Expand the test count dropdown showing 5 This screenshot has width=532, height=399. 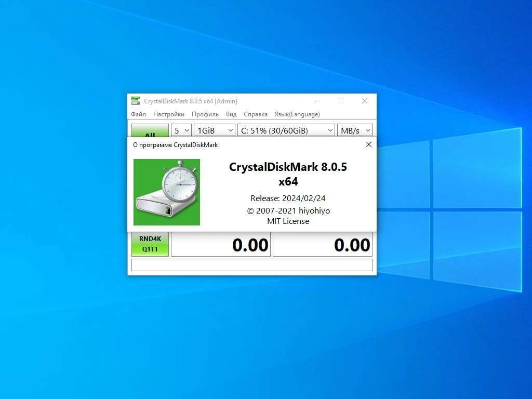(181, 130)
